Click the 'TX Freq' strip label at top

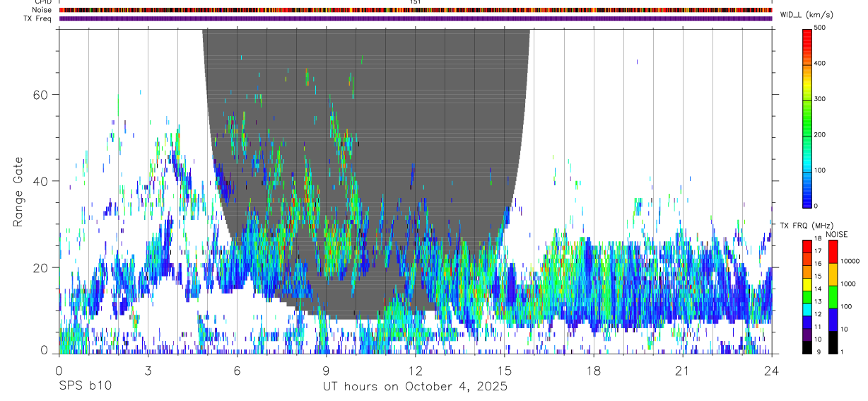(39, 18)
